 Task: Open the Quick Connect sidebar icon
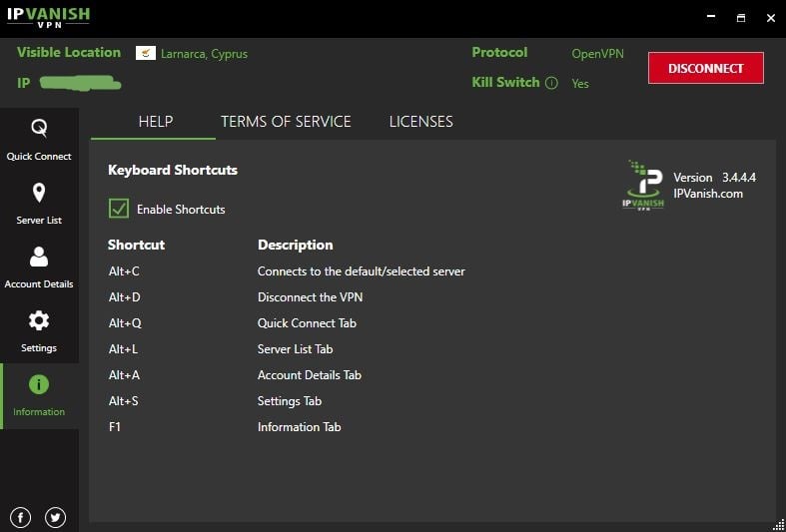(x=39, y=129)
